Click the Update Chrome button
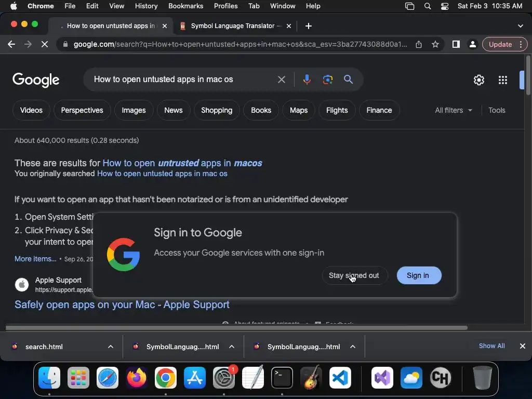Screen dimensions: 532x399 tap(500, 44)
